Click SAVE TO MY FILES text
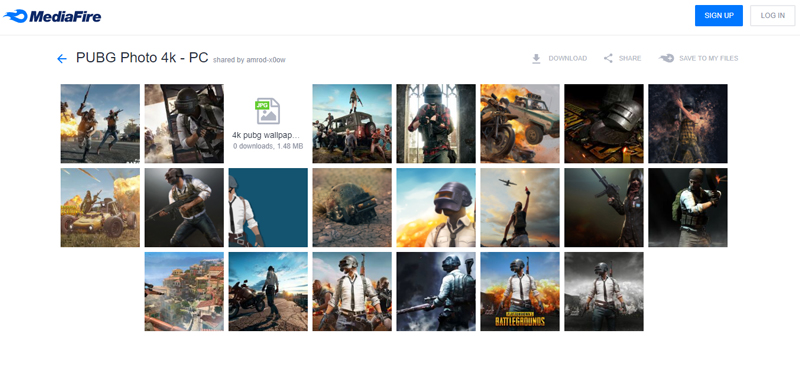800x371 pixels. coord(709,59)
